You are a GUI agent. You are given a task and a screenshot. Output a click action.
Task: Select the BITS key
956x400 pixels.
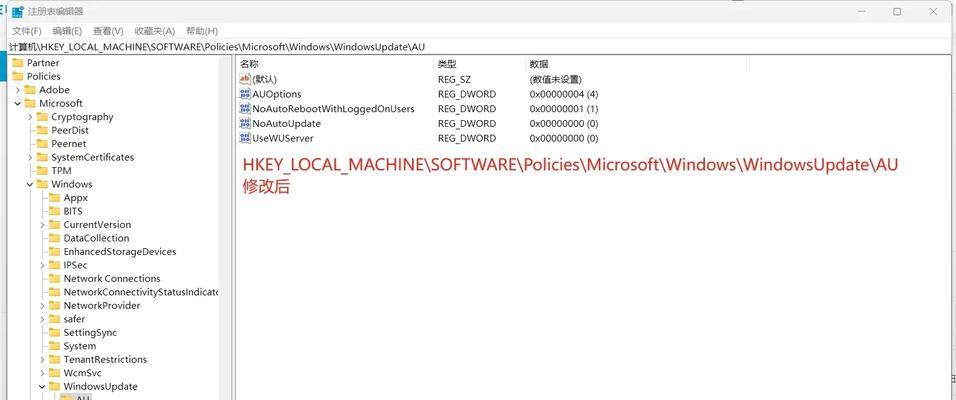tap(73, 211)
